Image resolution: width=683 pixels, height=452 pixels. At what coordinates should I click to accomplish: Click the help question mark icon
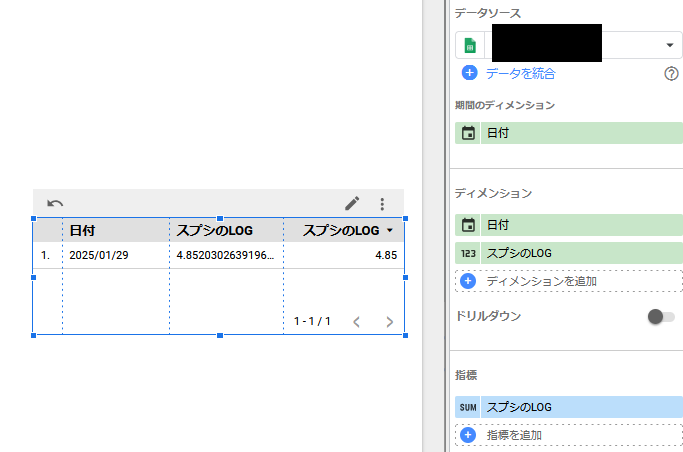671,73
